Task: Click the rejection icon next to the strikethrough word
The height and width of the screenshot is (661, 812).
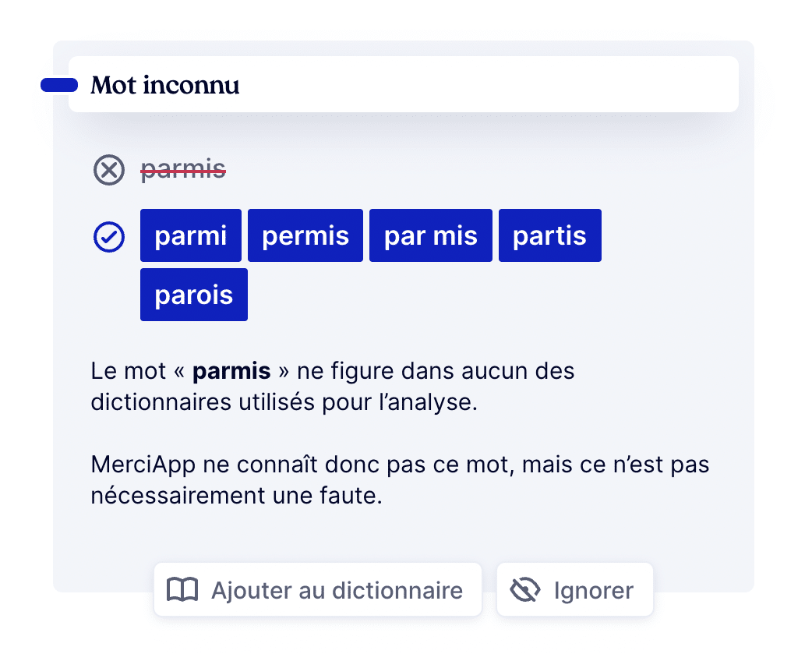Action: pyautogui.click(x=108, y=170)
